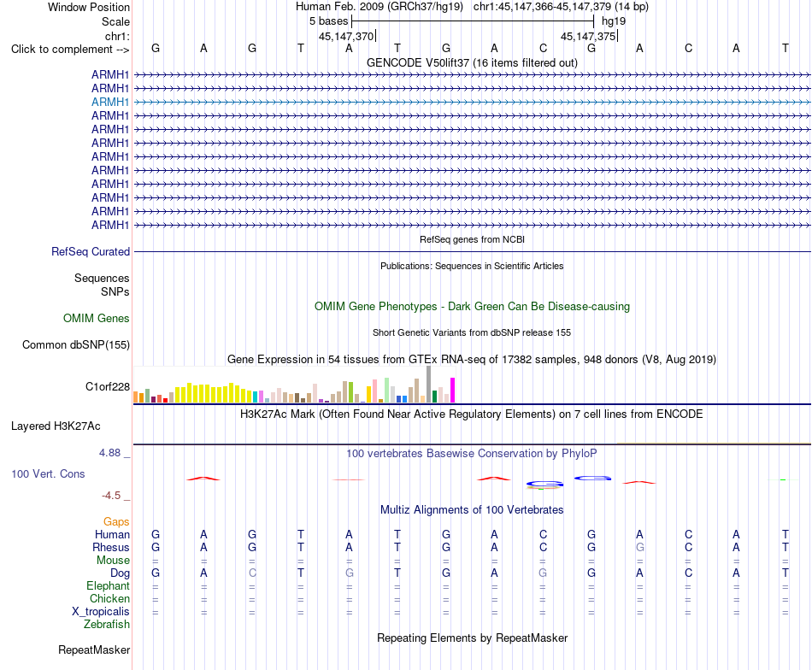Open the "OMIM Gene Phenotypes" green track title
The height and width of the screenshot is (670, 812).
coord(472,307)
